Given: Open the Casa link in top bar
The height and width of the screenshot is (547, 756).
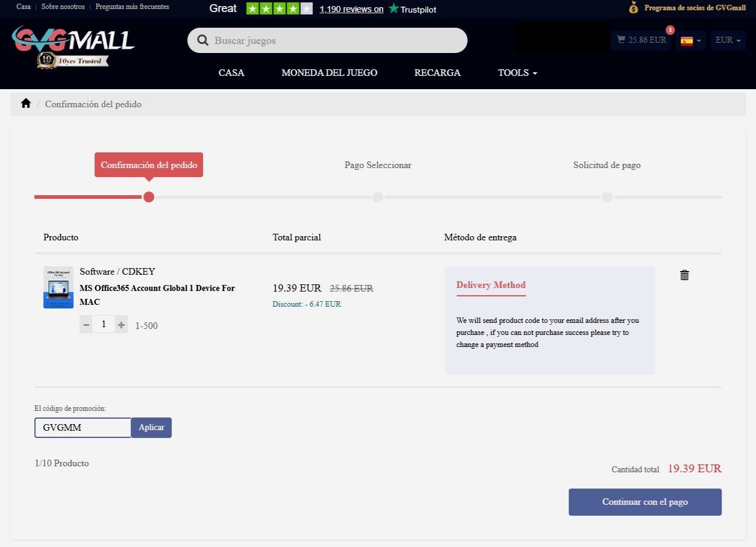Looking at the screenshot, I should point(23,7).
